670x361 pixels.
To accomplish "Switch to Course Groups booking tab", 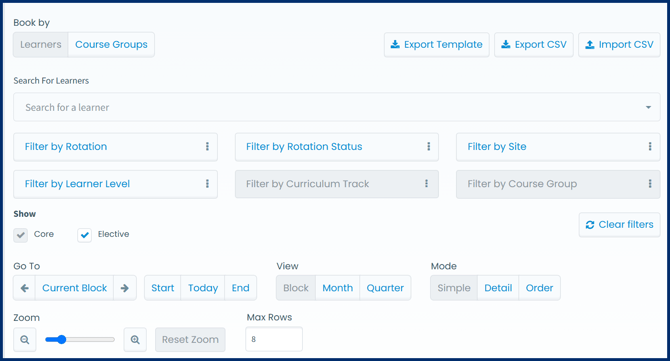I will tap(111, 44).
